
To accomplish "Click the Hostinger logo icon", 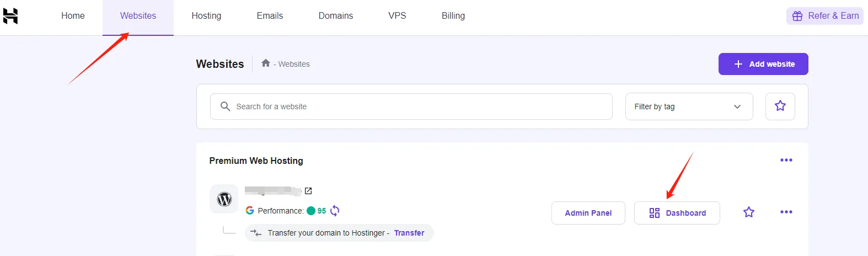I will [x=10, y=16].
